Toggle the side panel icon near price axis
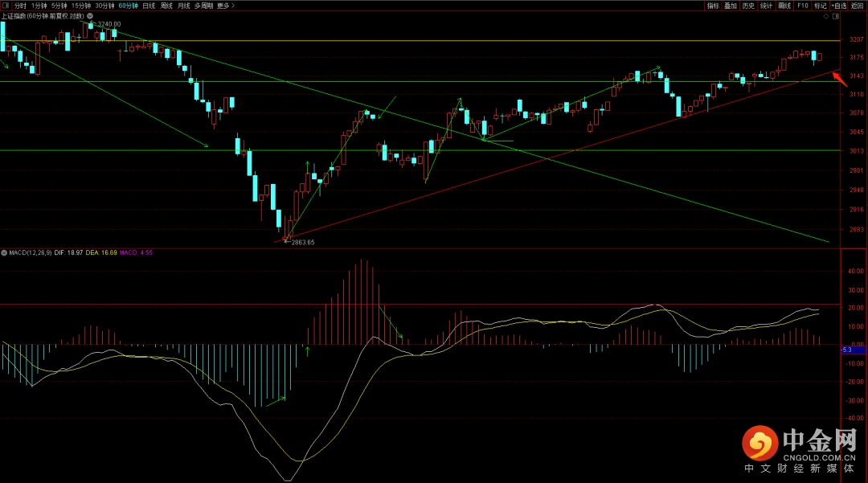This screenshot has width=868, height=483. tap(836, 16)
